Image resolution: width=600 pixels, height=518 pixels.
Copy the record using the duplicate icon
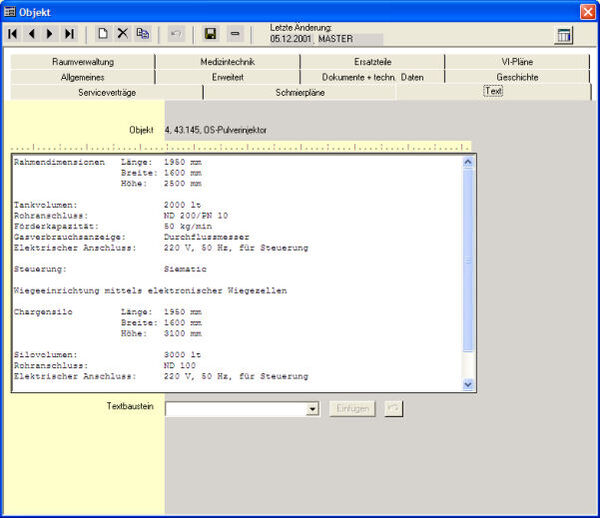(143, 34)
